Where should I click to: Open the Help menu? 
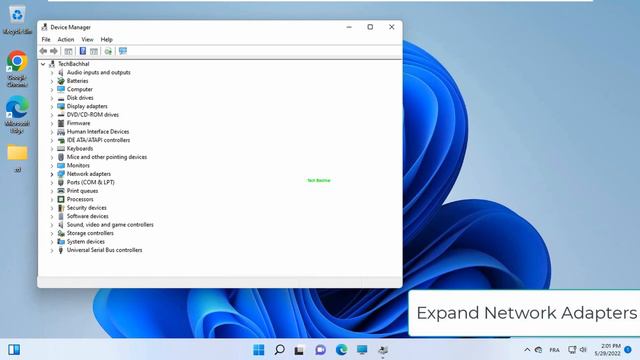107,40
